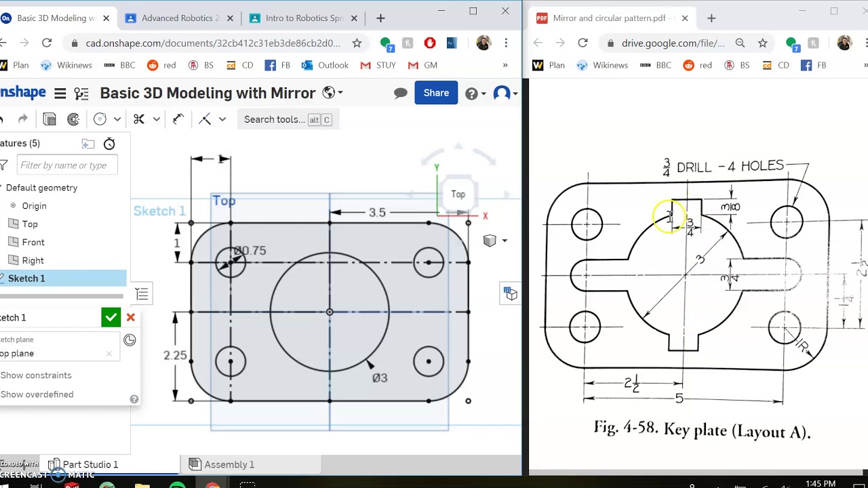Switch to the Intro to Robotics browser tab

304,18
